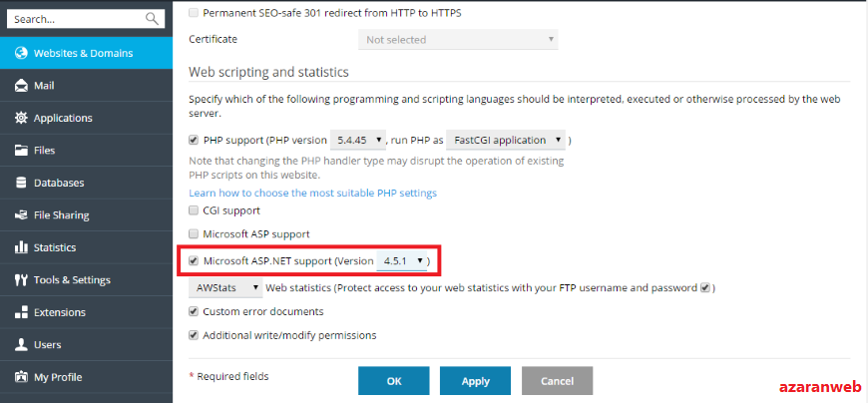
Task: Open the Files menu entry
Action: click(x=87, y=150)
